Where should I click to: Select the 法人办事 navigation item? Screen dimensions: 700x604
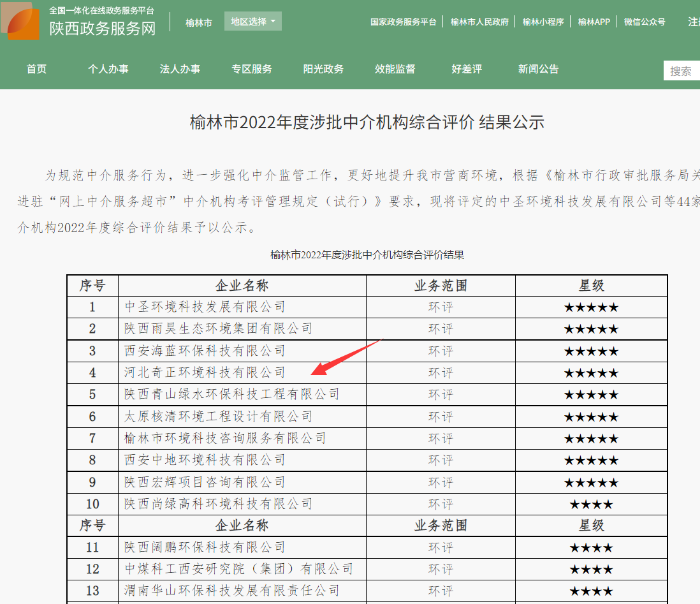click(180, 70)
